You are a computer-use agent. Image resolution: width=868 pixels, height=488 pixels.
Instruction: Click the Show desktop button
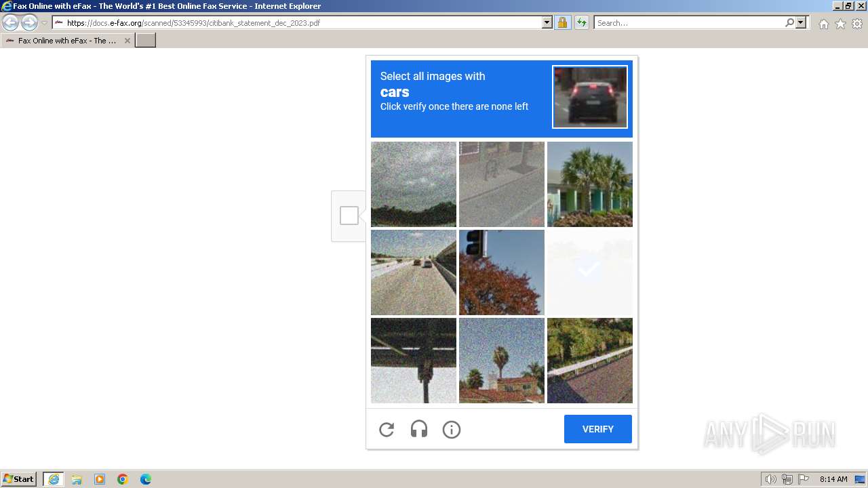861,479
